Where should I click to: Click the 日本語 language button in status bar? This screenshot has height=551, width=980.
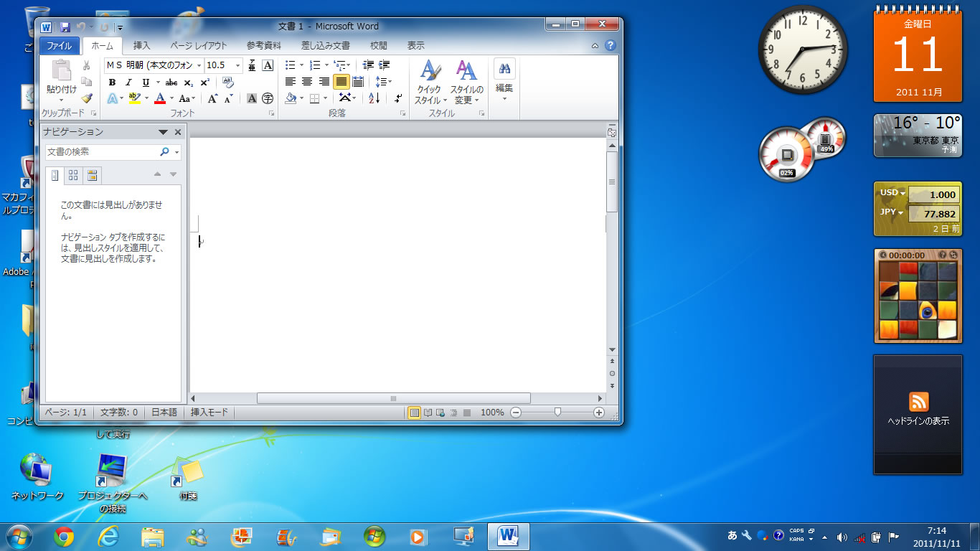(164, 413)
